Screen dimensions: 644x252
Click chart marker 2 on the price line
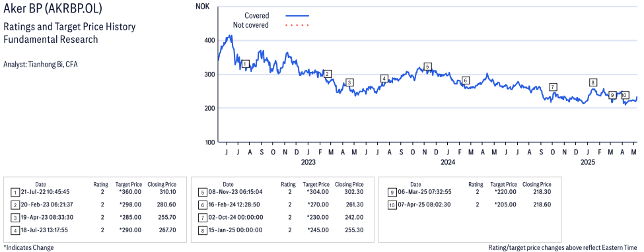[x=328, y=74]
